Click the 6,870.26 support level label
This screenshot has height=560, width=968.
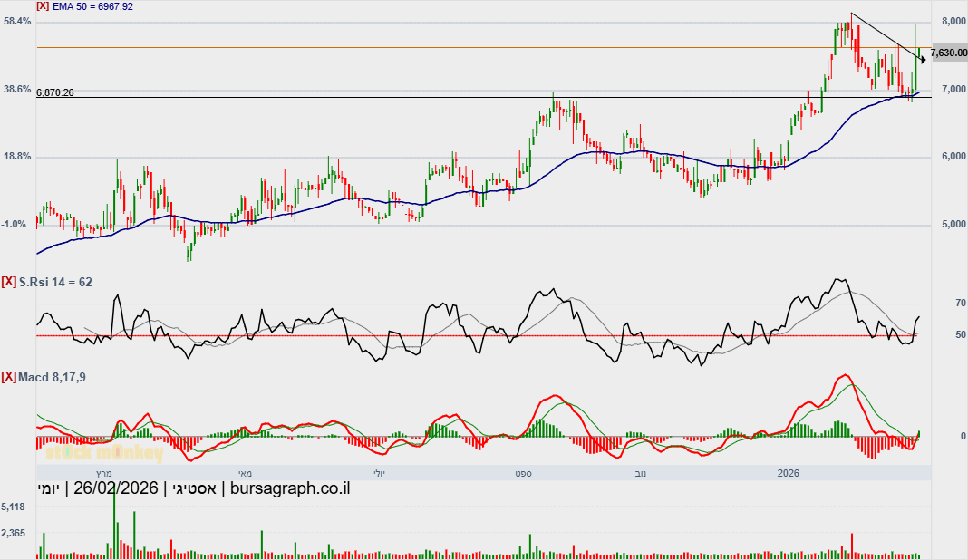[55, 92]
